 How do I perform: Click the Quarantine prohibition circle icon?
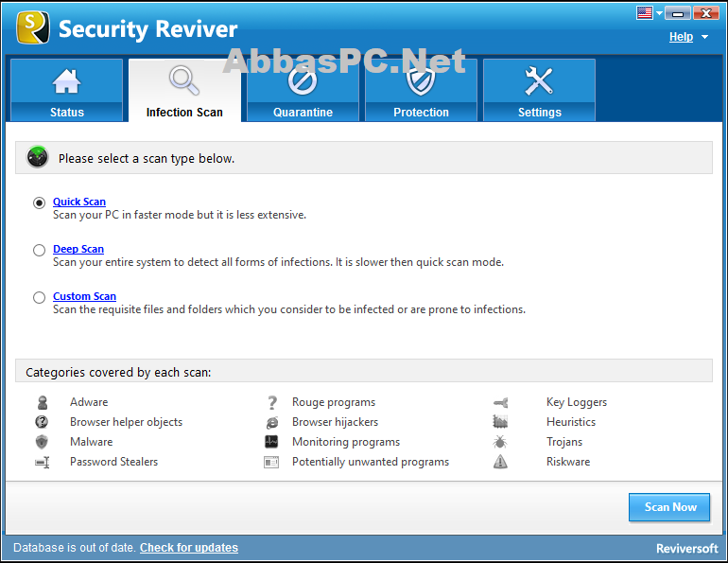(303, 80)
